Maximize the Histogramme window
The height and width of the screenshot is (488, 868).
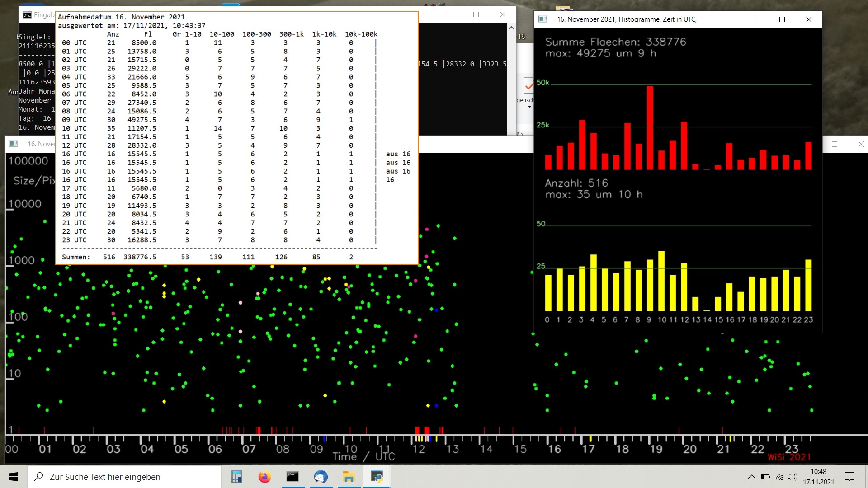[x=782, y=19]
